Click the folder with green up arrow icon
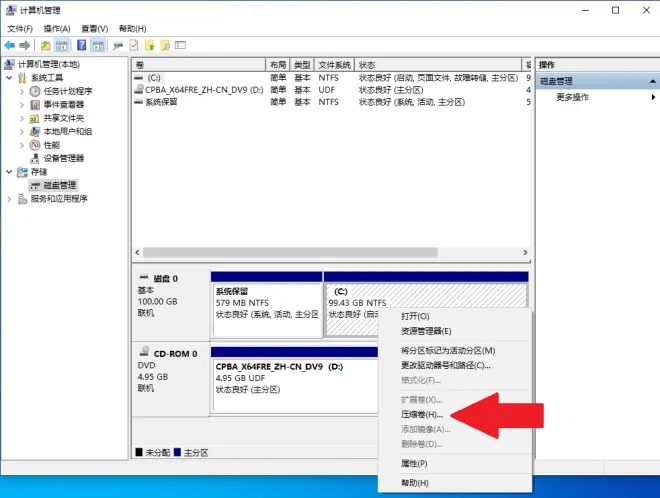 (149, 45)
